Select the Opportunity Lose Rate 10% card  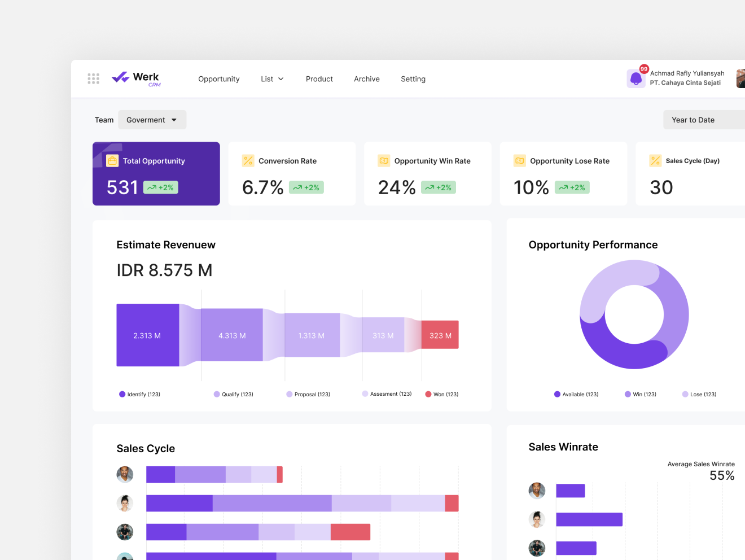[x=563, y=173]
